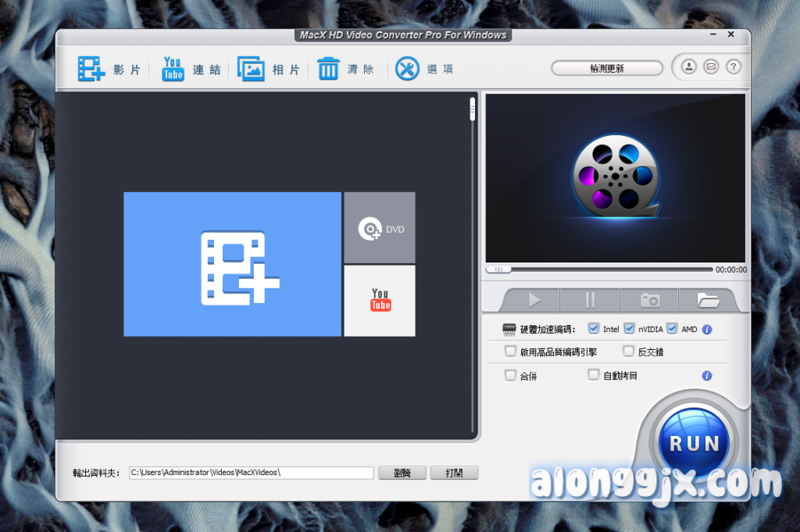Open the YouTube 連結 toolbar button
This screenshot has height=532, width=800.
(173, 69)
